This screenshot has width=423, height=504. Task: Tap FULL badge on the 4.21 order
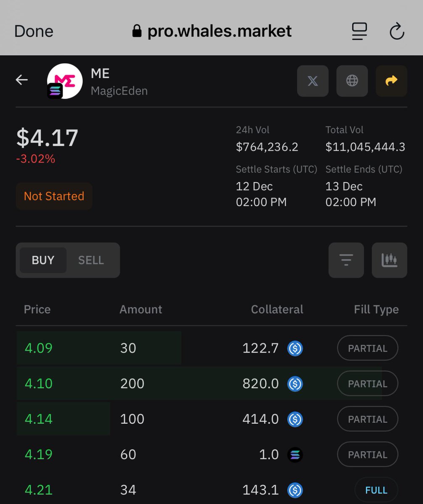pos(376,490)
